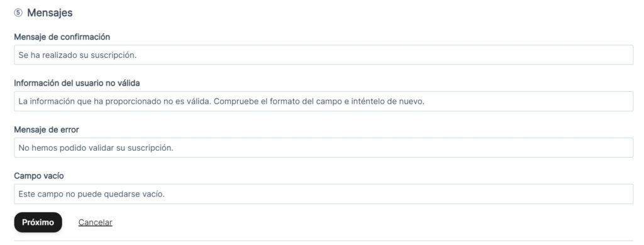Viewport: 644px width, 245px height.
Task: Focus the Mensaje de error text field
Action: tap(324, 148)
